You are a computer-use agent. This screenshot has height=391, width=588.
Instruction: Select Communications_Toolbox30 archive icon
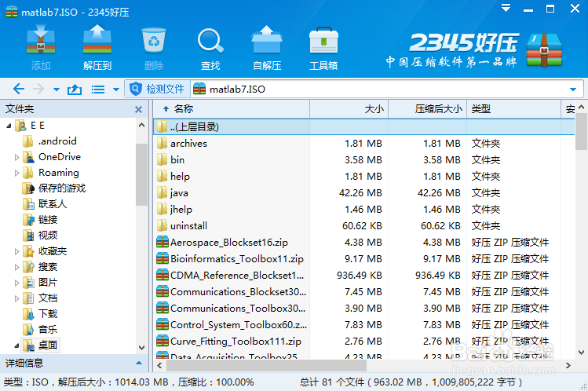click(x=163, y=308)
